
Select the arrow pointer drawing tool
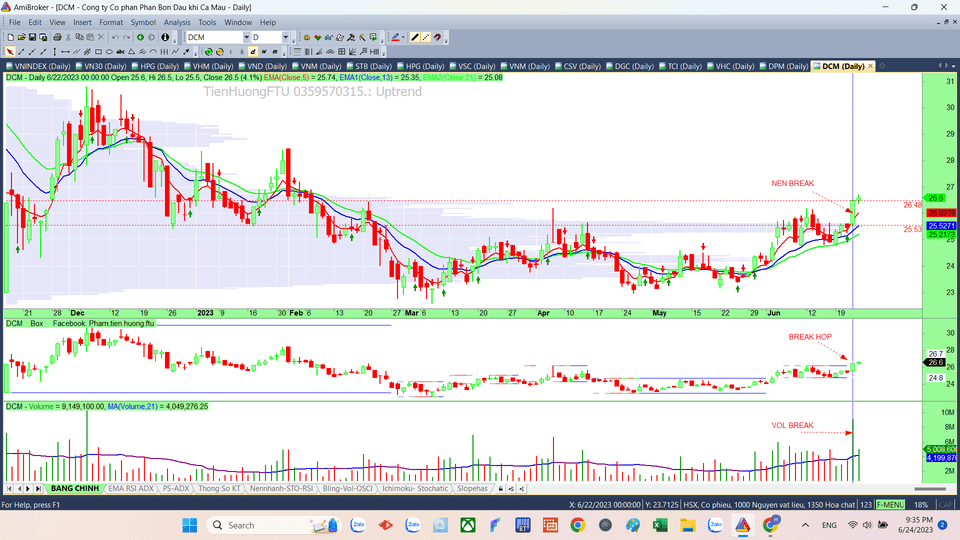click(x=11, y=52)
